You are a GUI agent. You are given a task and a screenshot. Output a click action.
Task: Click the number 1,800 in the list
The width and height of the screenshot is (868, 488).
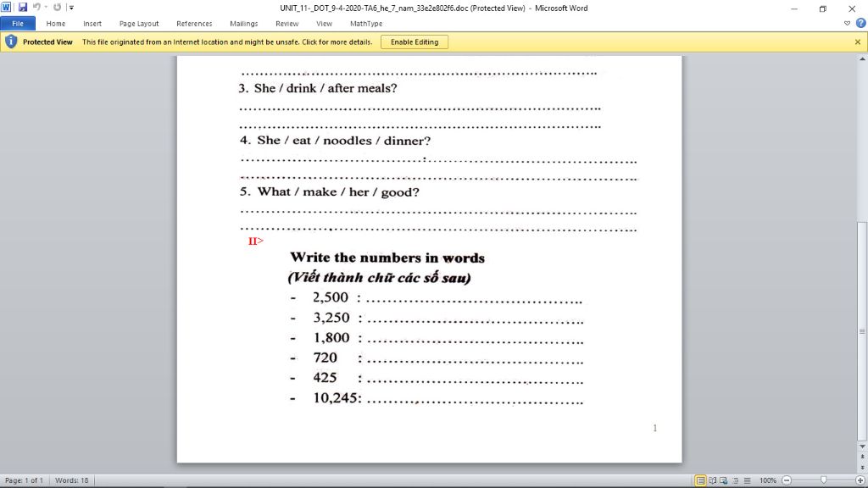[x=331, y=337]
